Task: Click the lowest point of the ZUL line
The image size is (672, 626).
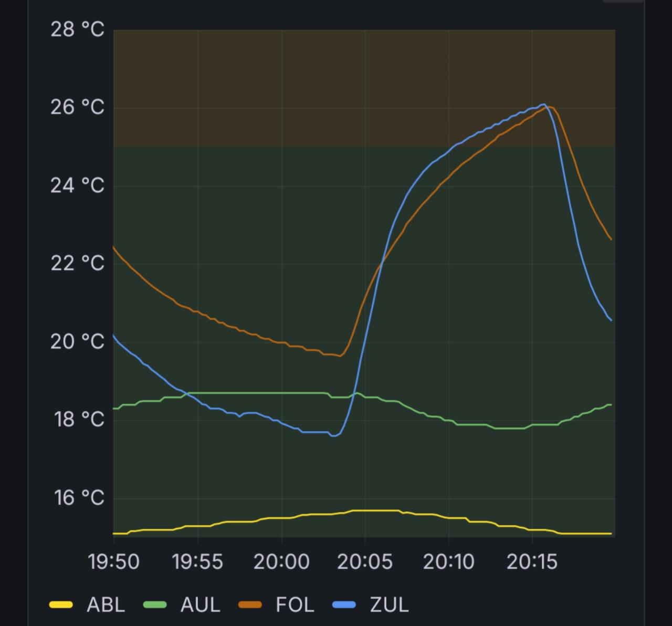Action: tap(333, 435)
